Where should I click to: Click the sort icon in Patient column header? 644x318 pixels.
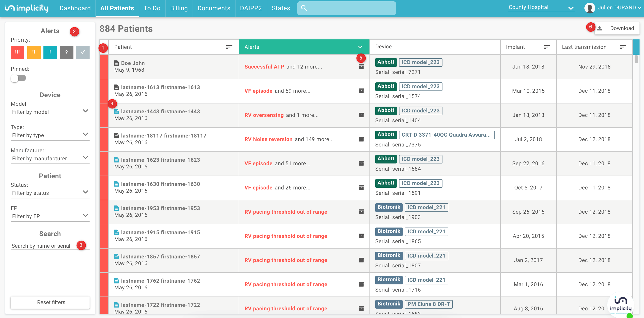(229, 47)
